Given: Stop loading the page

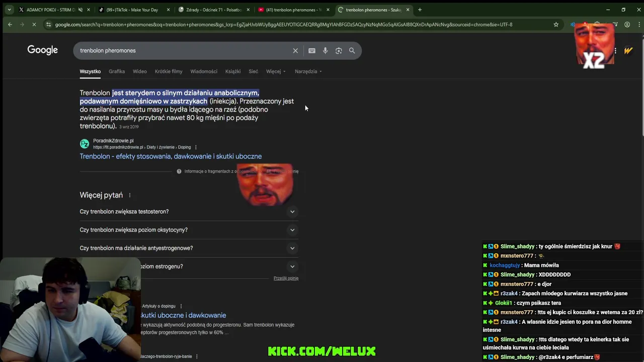Looking at the screenshot, I should [35, 24].
